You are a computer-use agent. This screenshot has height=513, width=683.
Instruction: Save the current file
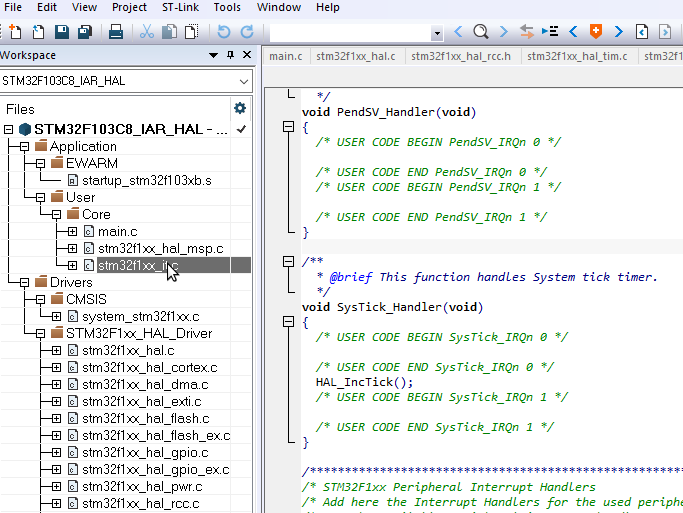pyautogui.click(x=61, y=32)
